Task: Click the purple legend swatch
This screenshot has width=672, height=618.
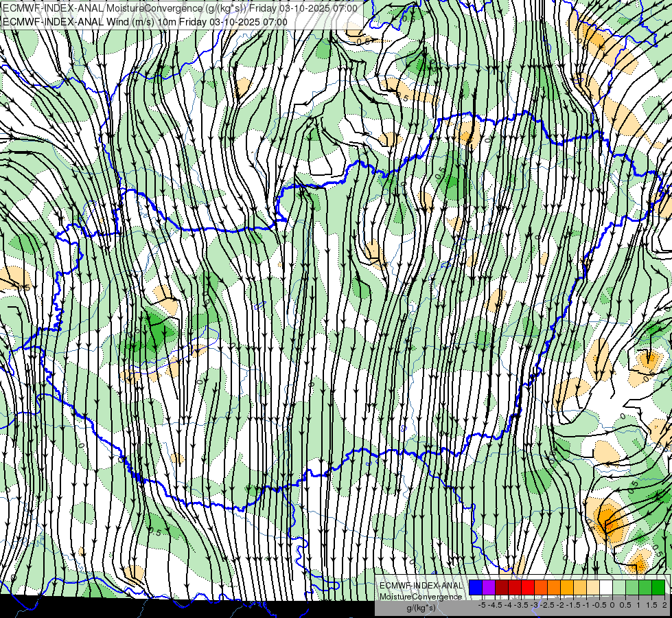Action: click(489, 588)
